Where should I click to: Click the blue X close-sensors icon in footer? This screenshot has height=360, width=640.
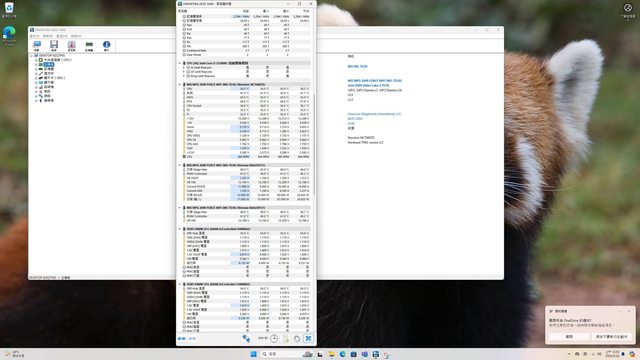point(309,338)
